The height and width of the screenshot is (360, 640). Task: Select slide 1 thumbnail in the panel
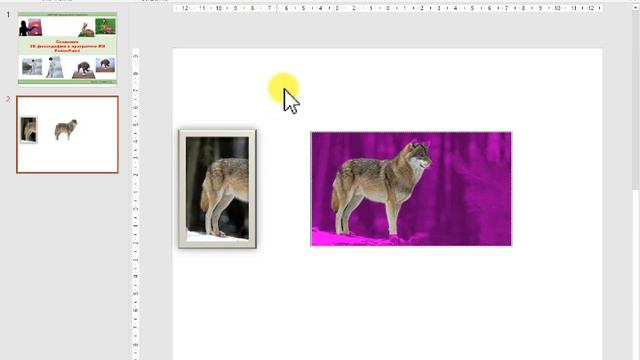pos(67,49)
